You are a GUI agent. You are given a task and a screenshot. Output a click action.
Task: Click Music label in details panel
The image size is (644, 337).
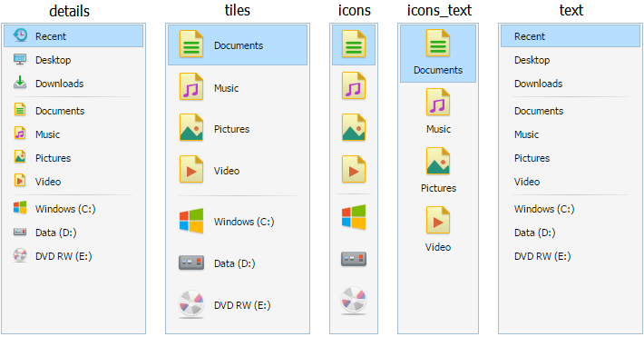tap(48, 134)
